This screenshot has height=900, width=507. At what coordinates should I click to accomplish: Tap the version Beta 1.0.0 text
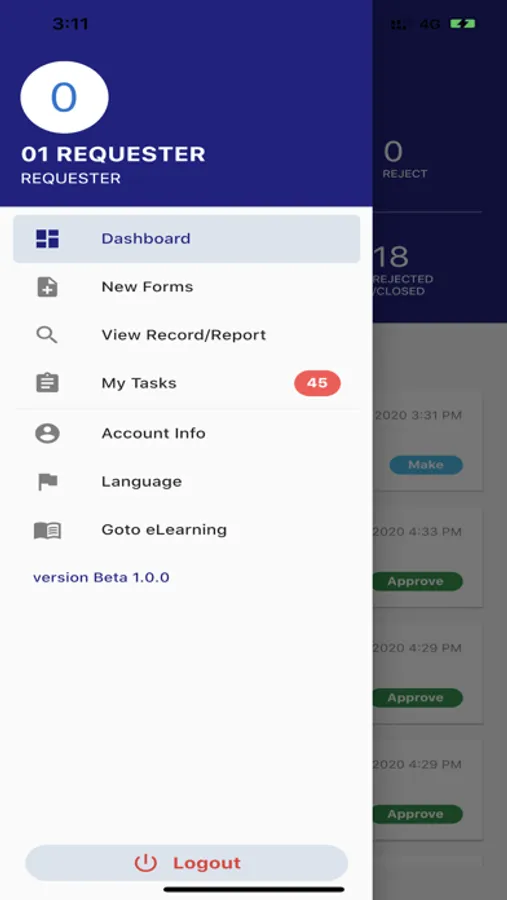101,577
